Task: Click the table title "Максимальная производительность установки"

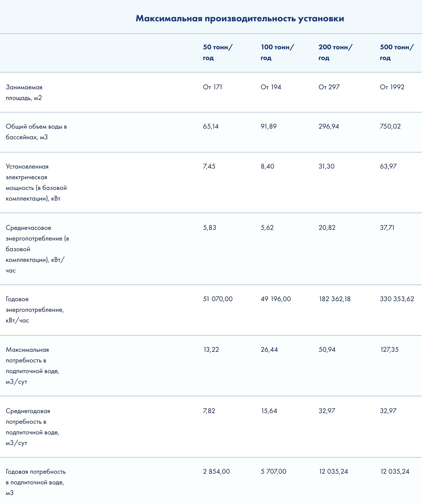Action: point(240,18)
